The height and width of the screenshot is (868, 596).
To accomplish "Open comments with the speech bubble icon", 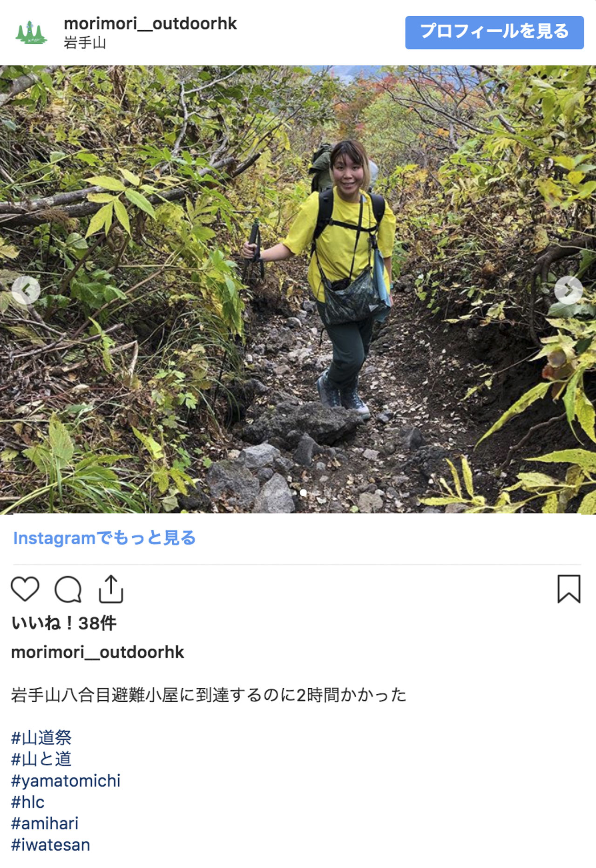I will 68,589.
